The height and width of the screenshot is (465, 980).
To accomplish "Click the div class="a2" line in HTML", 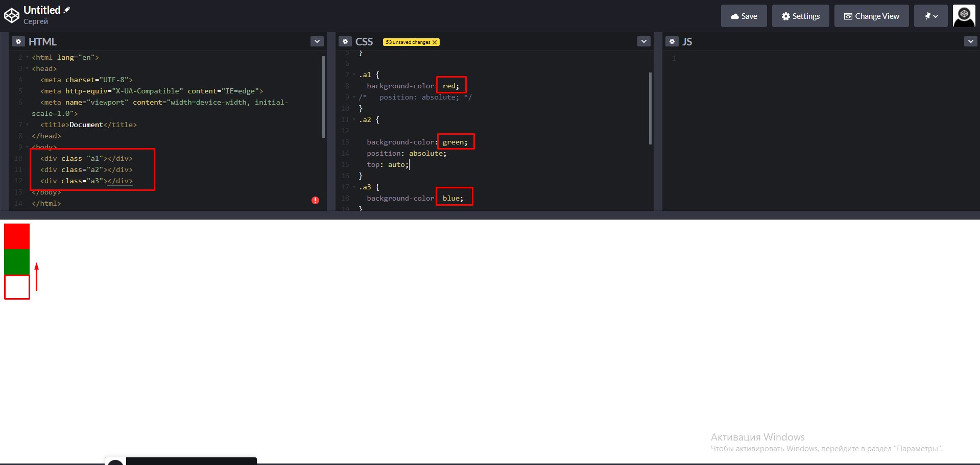I will (86, 170).
